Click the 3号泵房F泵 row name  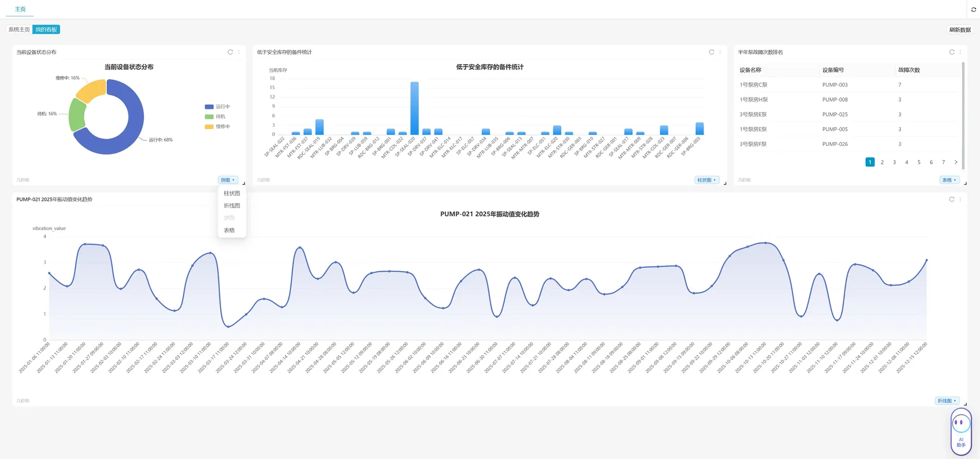point(753,144)
